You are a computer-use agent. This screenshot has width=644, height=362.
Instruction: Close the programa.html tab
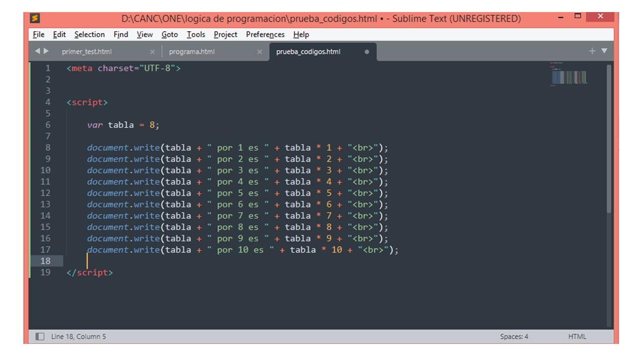click(x=260, y=52)
